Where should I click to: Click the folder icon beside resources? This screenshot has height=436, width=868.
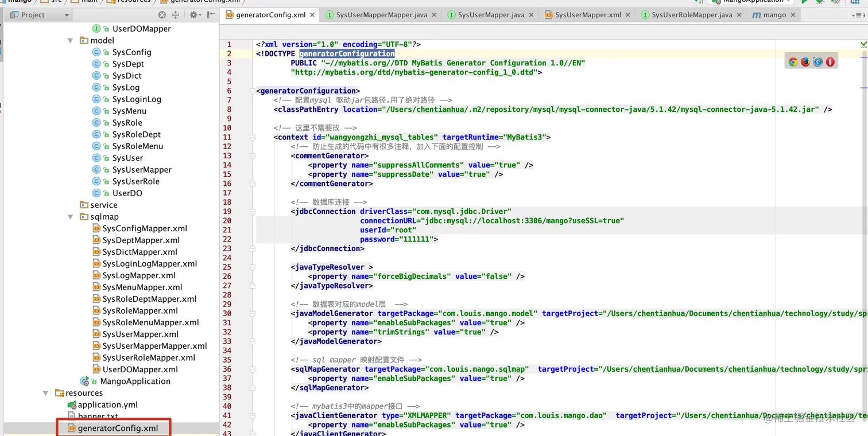tap(59, 393)
